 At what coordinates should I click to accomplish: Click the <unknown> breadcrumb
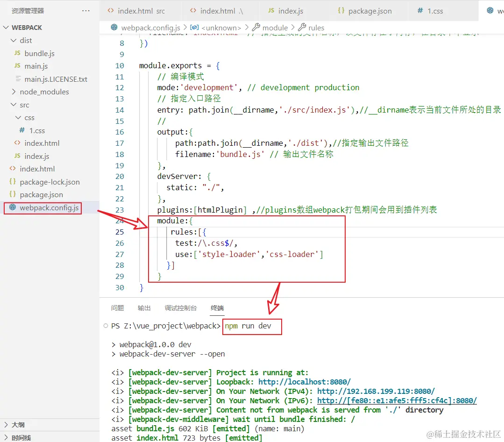(x=221, y=28)
